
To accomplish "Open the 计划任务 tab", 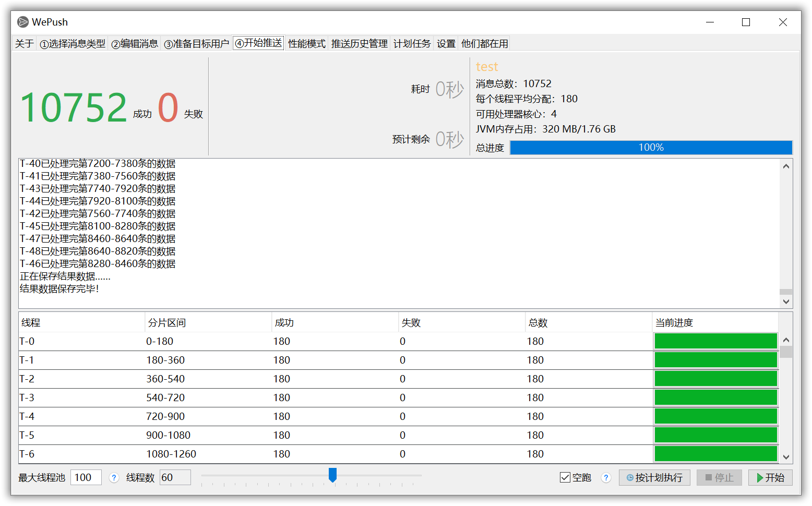I will point(412,44).
